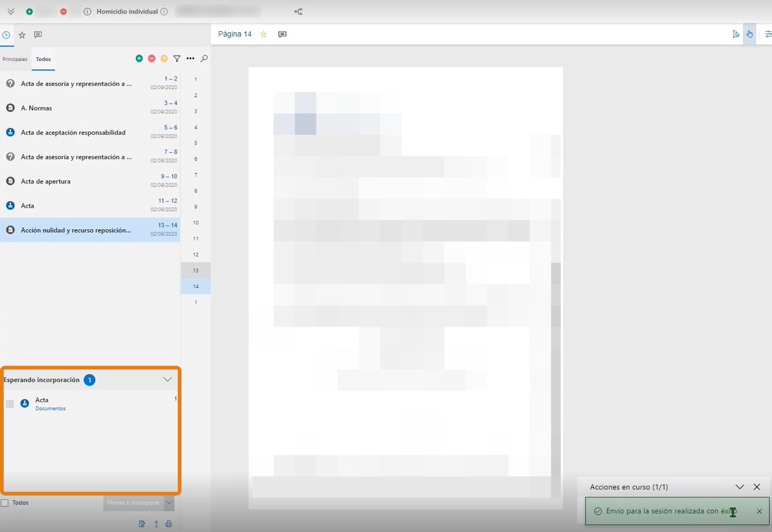Click the Documentos link under Acta

pyautogui.click(x=50, y=408)
